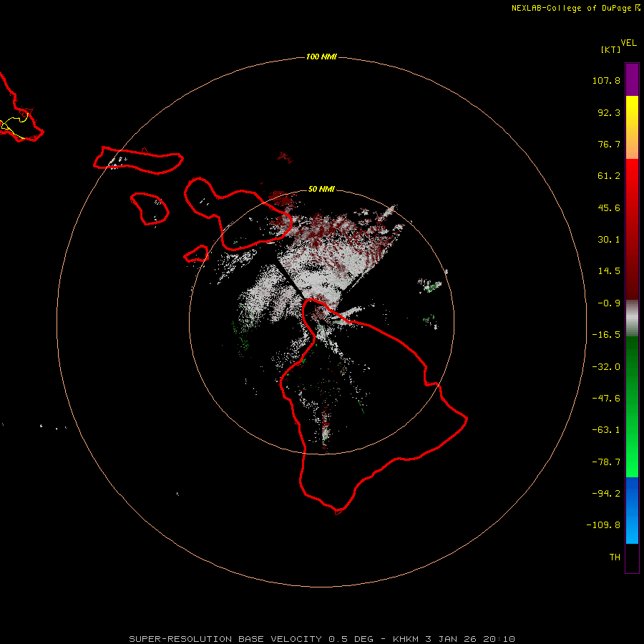Click the gray near-zero color bar segment
Viewport: 644px width, 644px height.
[632, 318]
